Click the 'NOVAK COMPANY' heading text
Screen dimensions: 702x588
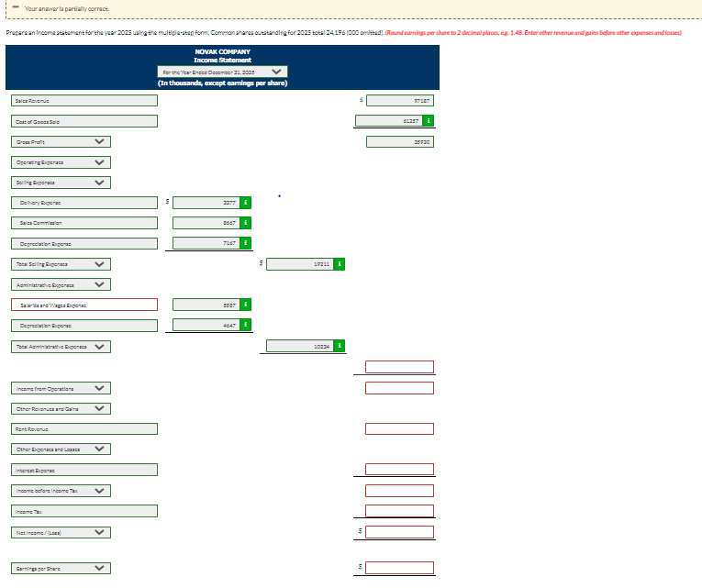[x=222, y=52]
